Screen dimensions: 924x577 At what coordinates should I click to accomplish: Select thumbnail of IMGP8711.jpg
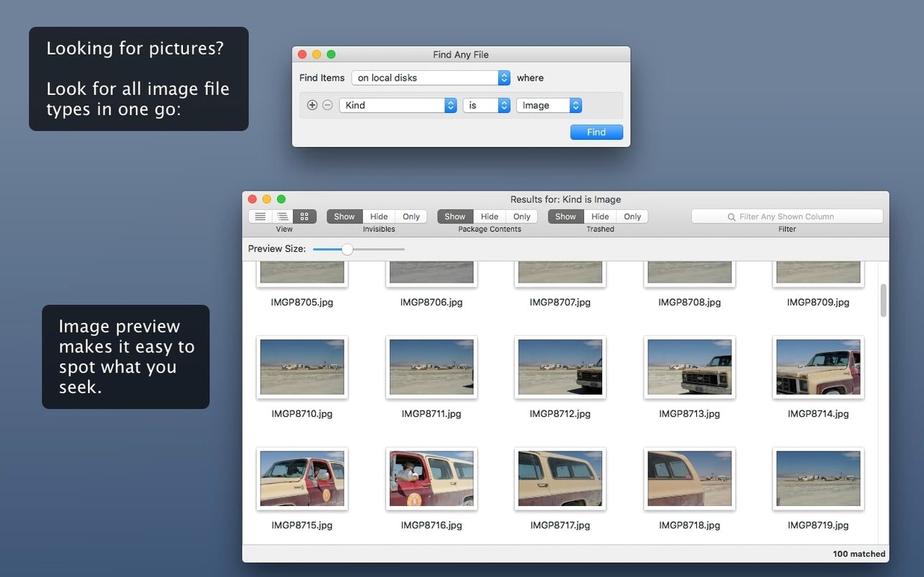[x=432, y=367]
